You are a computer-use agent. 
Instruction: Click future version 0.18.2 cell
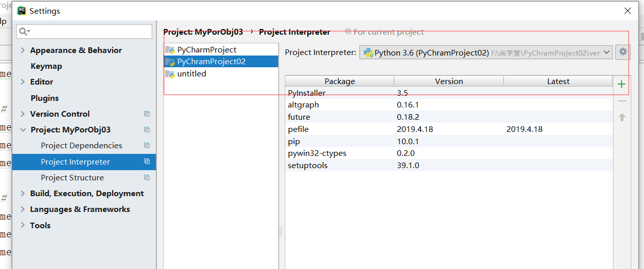pyautogui.click(x=408, y=117)
